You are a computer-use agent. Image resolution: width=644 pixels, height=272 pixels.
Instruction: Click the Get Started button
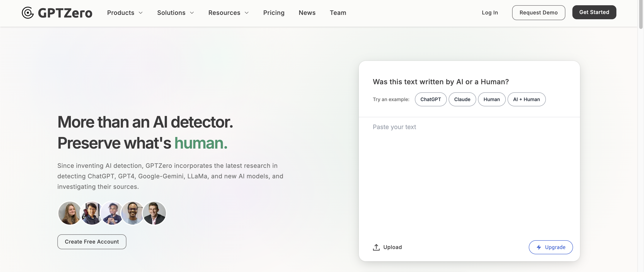(x=594, y=12)
